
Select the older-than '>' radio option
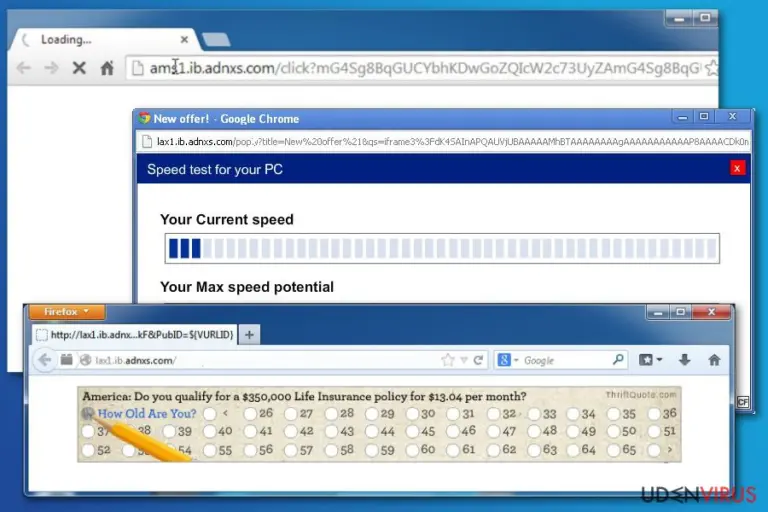pos(654,451)
